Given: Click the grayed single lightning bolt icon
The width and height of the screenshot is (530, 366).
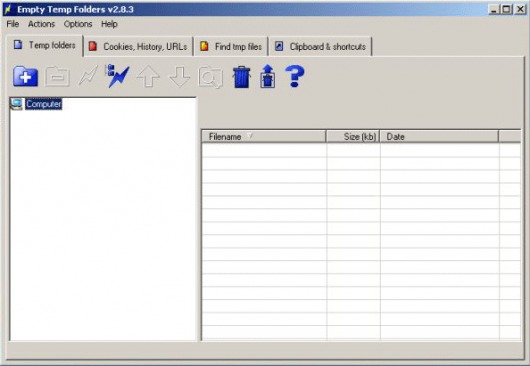Looking at the screenshot, I should point(88,76).
